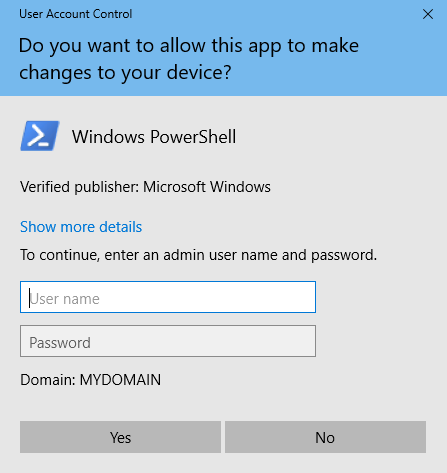The width and height of the screenshot is (447, 473).
Task: Close the User Account Control dialog
Action: (428, 14)
